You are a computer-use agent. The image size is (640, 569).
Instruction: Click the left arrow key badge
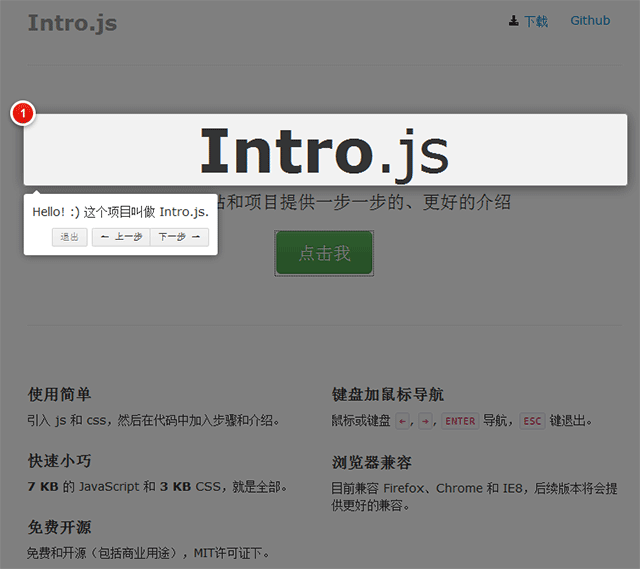tap(402, 421)
